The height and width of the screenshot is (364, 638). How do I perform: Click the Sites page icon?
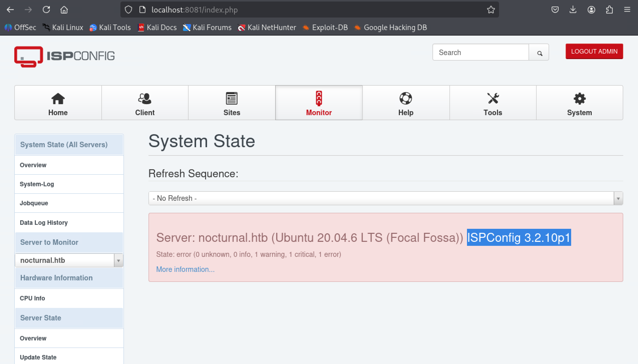pyautogui.click(x=232, y=98)
